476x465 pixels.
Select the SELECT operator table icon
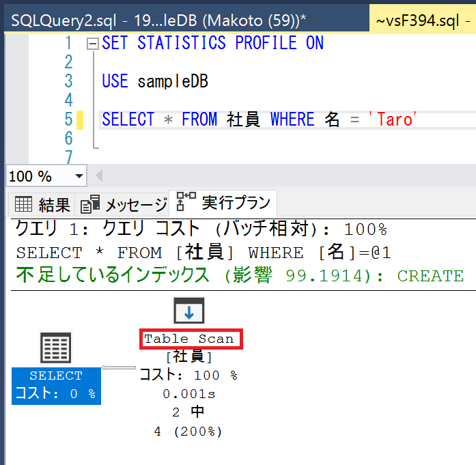56,348
